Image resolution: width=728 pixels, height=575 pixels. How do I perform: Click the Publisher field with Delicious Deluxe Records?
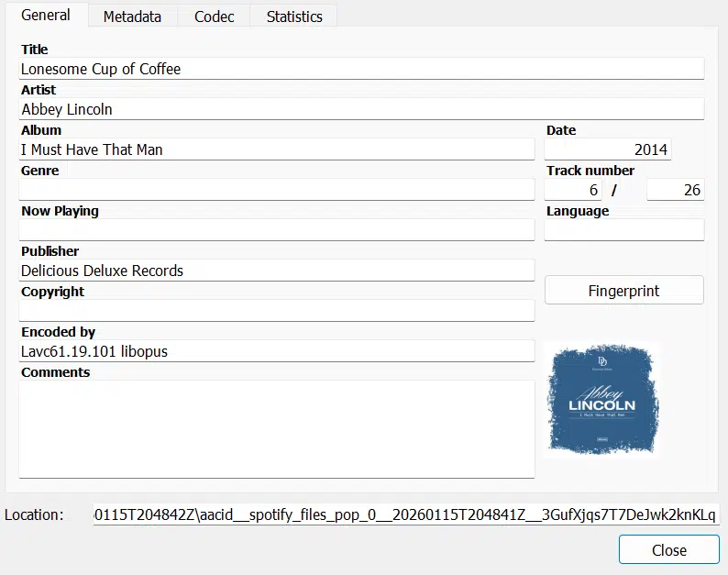[276, 271]
